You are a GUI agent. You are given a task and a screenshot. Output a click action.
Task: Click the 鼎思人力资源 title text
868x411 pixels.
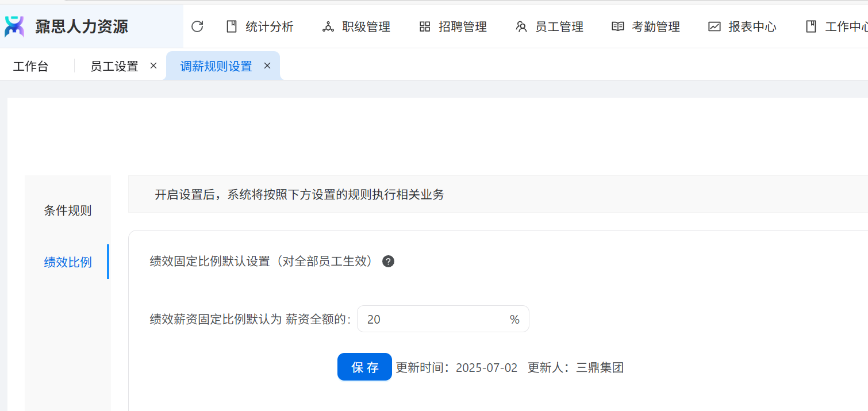pos(82,26)
